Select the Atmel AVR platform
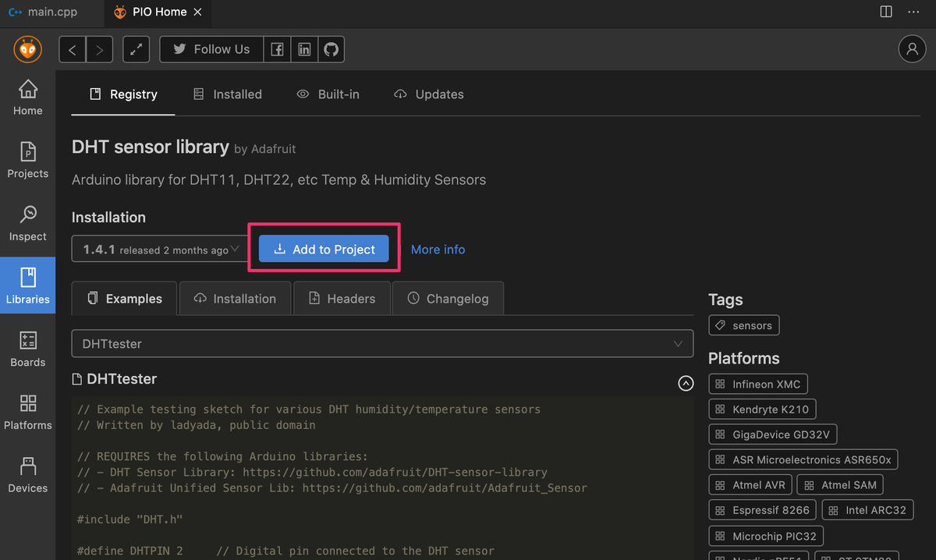The width and height of the screenshot is (936, 560). [750, 485]
